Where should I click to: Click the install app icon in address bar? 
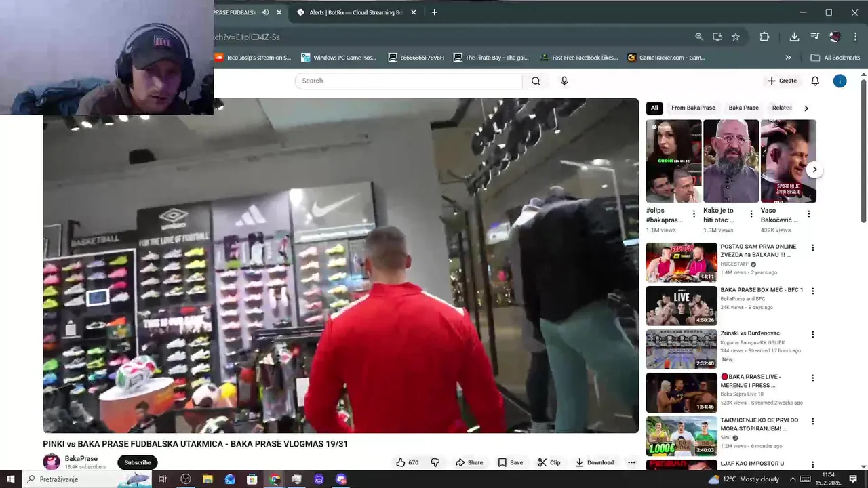click(x=717, y=37)
